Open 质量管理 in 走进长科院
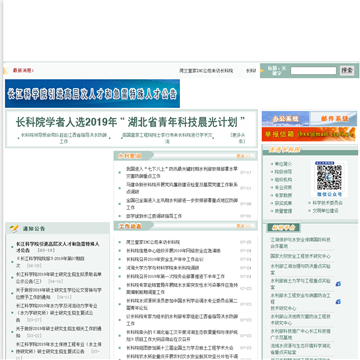This screenshot has height=360, width=360. 283,211
